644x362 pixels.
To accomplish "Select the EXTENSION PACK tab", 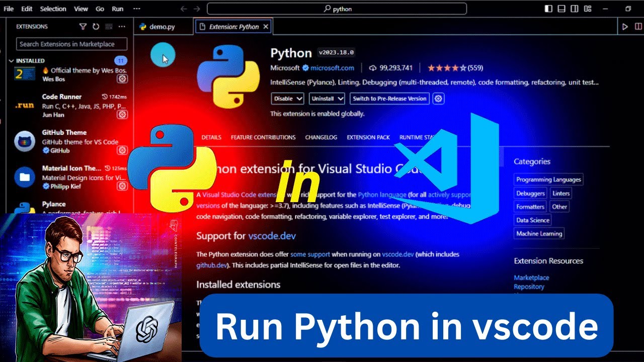I will [368, 137].
